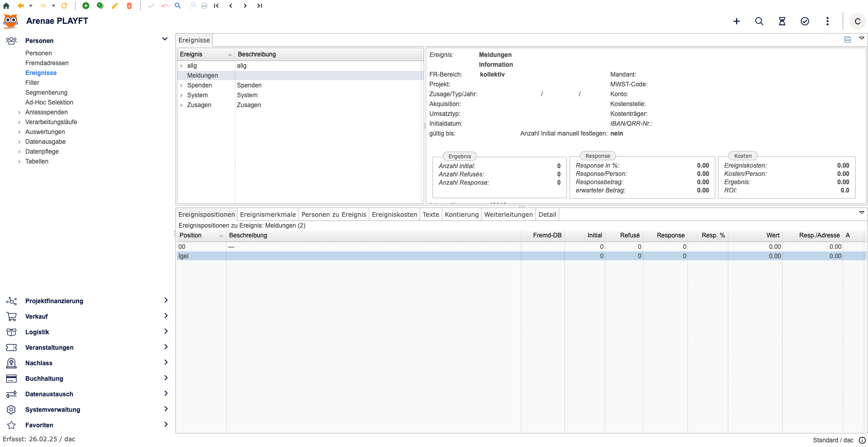Select the Fremdadressen sidebar link
The width and height of the screenshot is (868, 447).
click(47, 63)
